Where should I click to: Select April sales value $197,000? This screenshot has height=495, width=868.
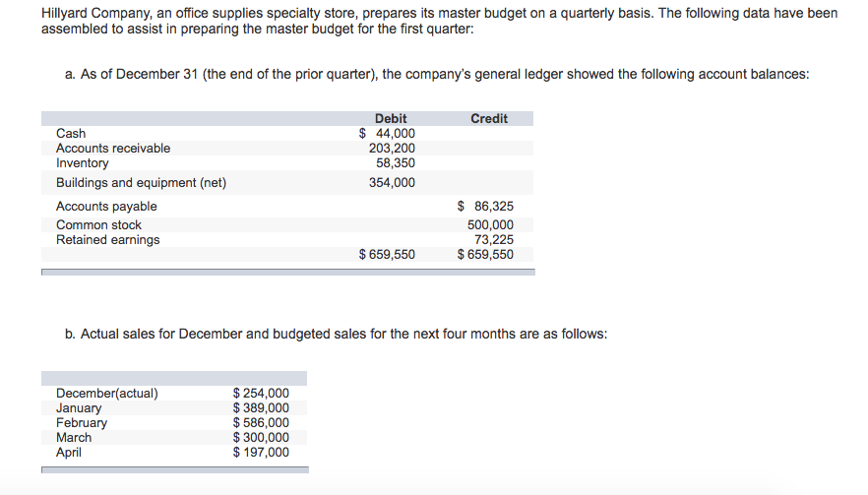click(x=261, y=453)
